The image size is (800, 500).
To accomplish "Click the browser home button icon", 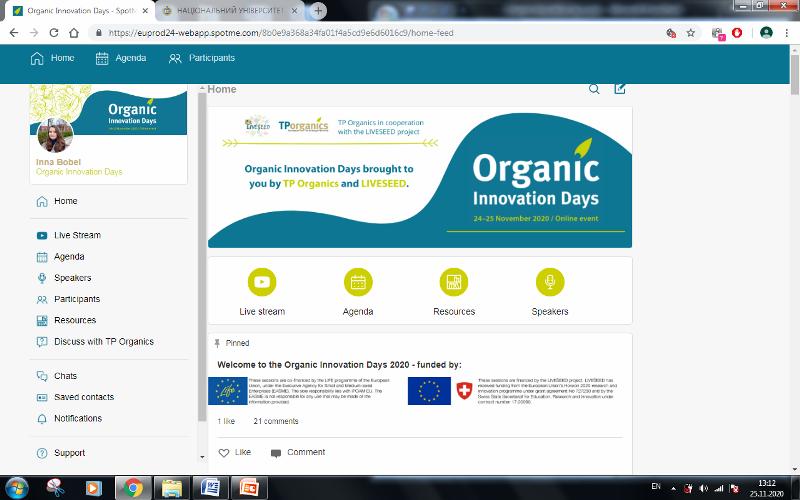I will [x=74, y=33].
